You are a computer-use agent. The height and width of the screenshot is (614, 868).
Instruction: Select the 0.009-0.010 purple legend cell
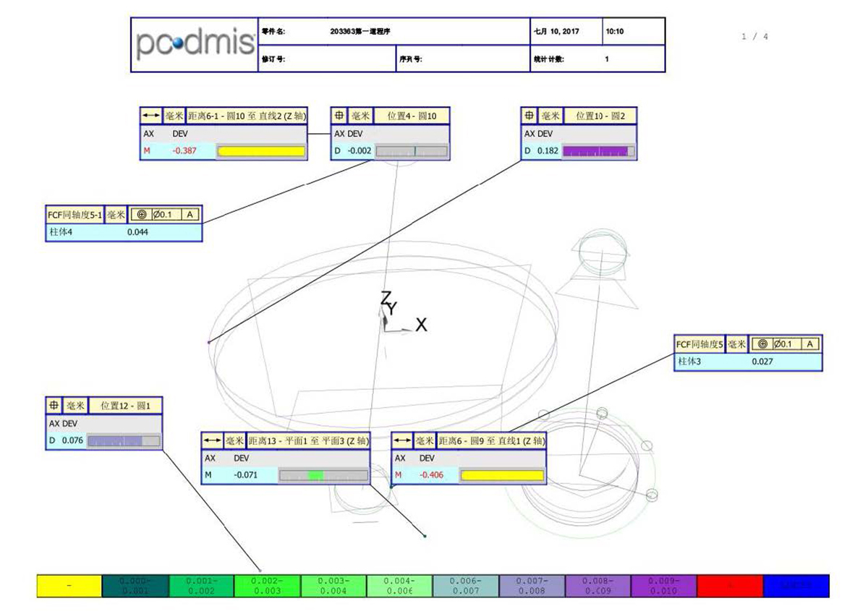(x=663, y=586)
